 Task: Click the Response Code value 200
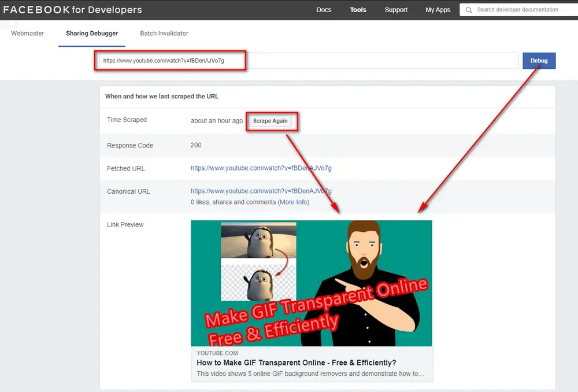[196, 145]
